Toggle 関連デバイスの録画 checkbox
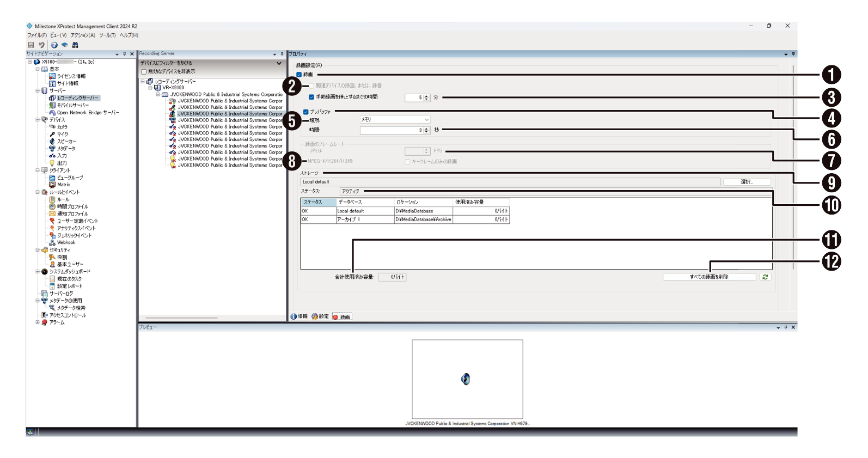Screen dimensions: 868x458 pyautogui.click(x=311, y=86)
